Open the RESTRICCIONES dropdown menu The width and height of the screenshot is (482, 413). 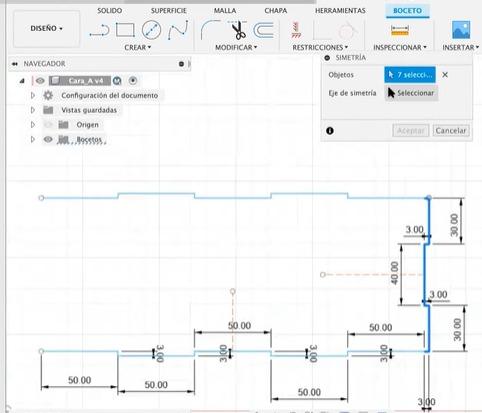(x=320, y=47)
